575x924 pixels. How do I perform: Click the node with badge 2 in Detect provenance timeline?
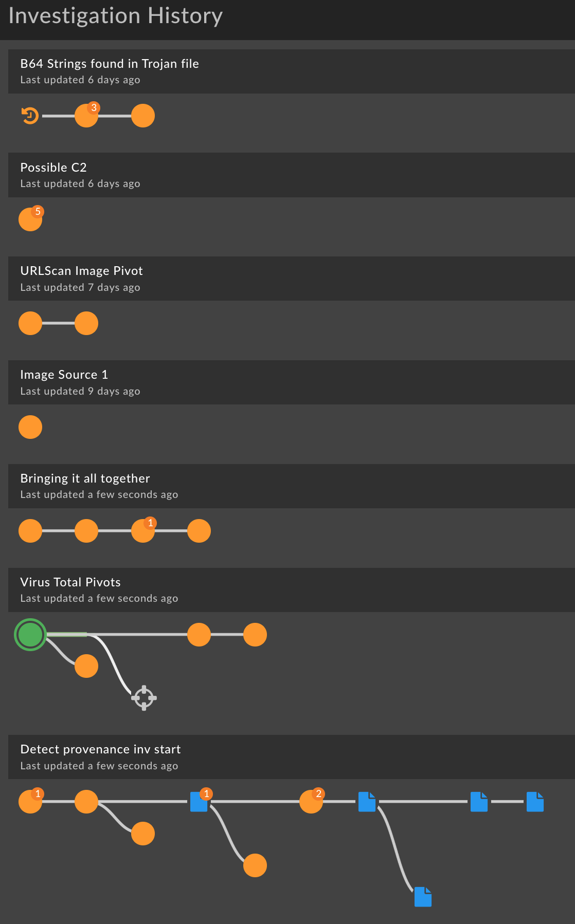tap(311, 802)
